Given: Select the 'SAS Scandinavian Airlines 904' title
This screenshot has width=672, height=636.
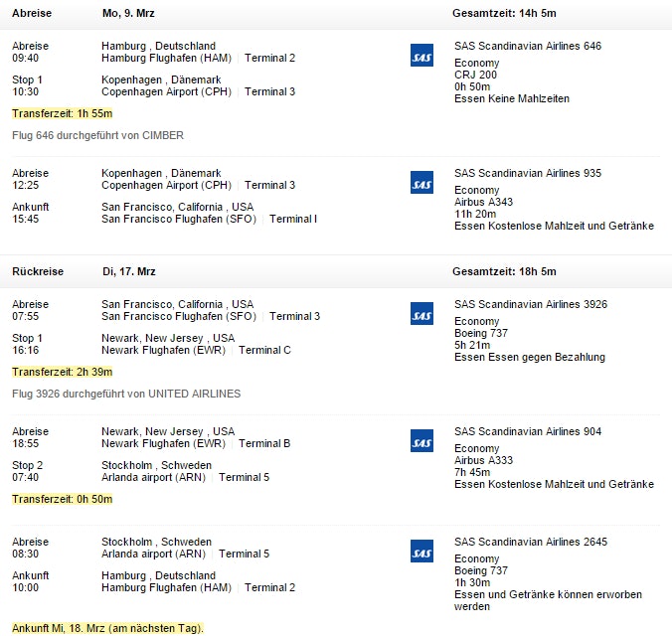Looking at the screenshot, I should [527, 431].
